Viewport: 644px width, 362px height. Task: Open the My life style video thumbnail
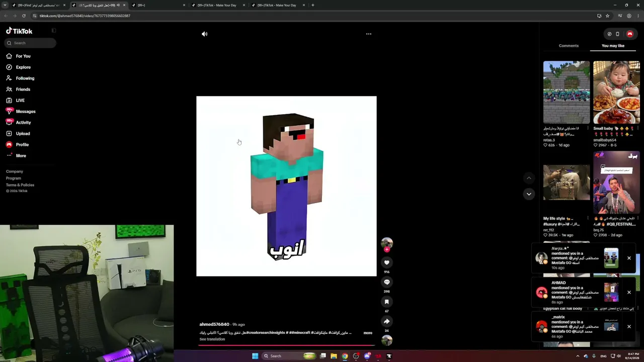tap(567, 183)
